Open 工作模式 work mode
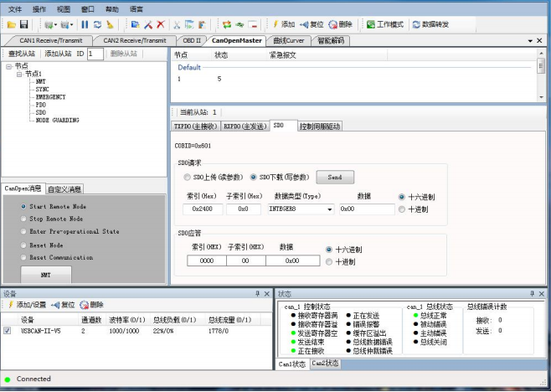 tap(385, 24)
